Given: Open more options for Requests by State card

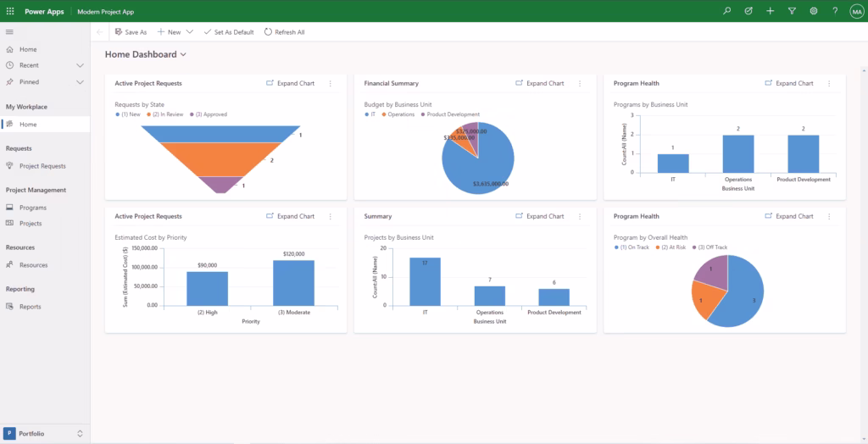Looking at the screenshot, I should click(331, 84).
